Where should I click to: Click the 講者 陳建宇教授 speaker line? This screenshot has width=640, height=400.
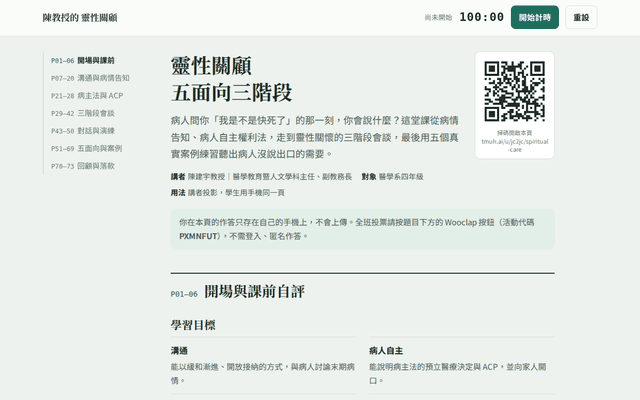[x=261, y=177]
